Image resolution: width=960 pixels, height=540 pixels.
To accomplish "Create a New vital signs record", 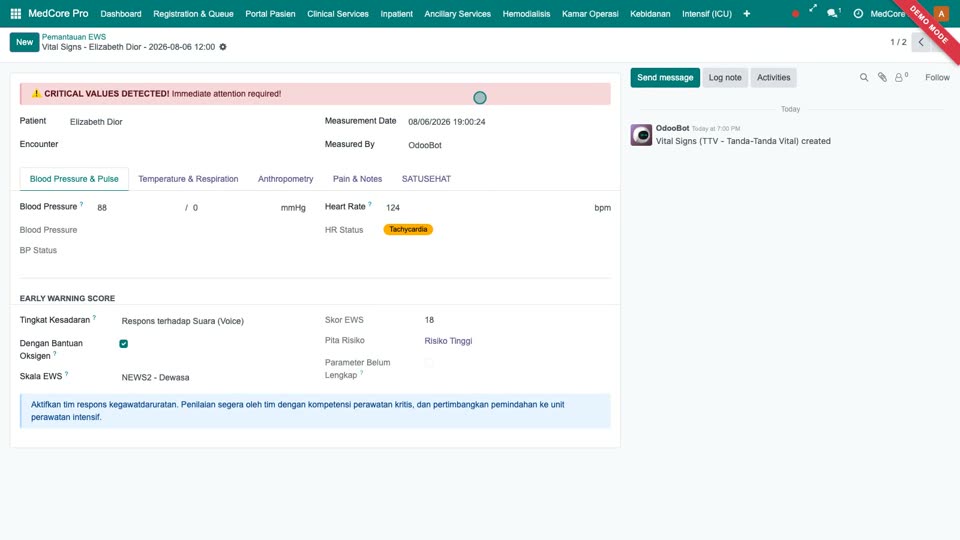I will 24,42.
